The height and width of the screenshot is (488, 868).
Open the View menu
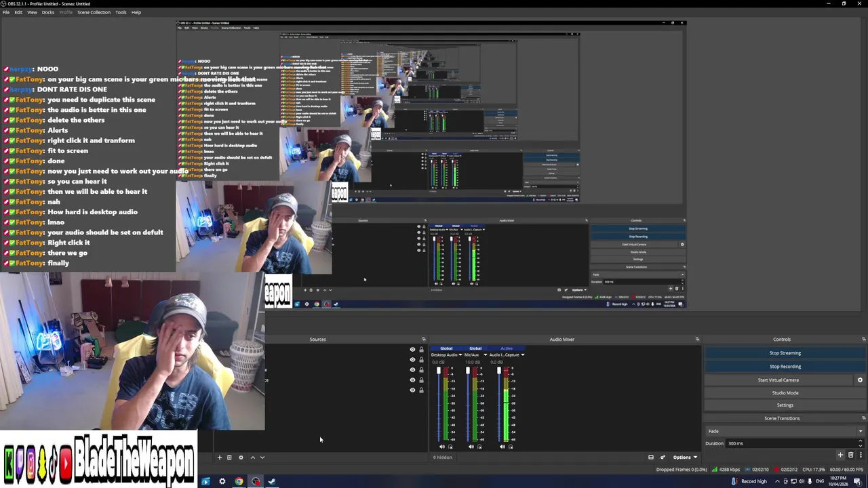click(x=32, y=12)
